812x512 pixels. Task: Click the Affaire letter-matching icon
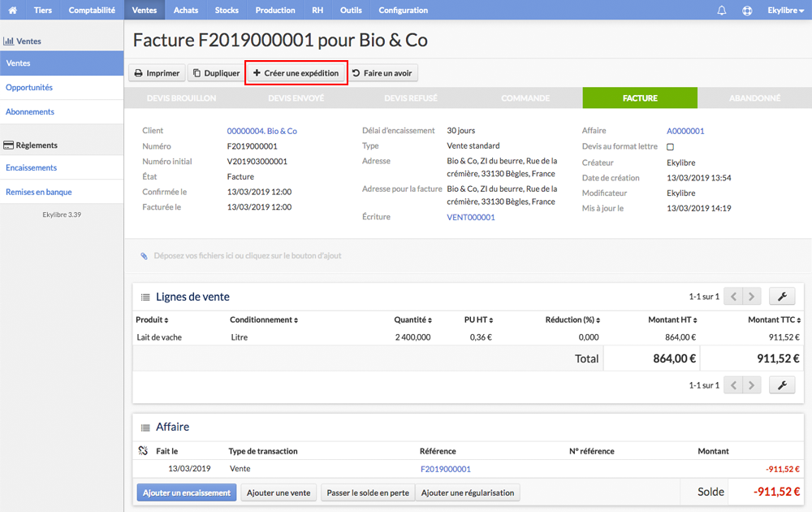pyautogui.click(x=144, y=451)
